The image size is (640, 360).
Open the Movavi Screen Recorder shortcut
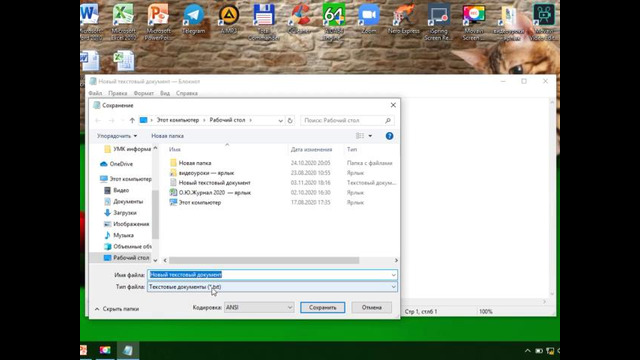pos(473,21)
